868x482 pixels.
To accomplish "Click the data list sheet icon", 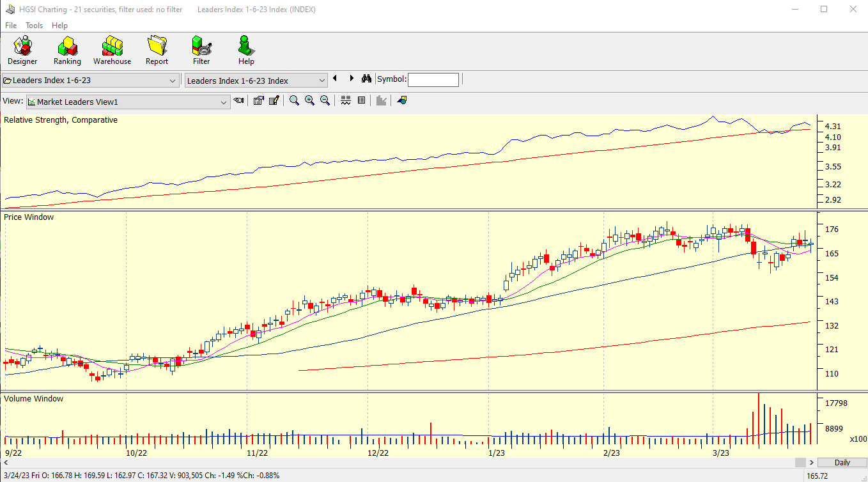I will (x=361, y=100).
